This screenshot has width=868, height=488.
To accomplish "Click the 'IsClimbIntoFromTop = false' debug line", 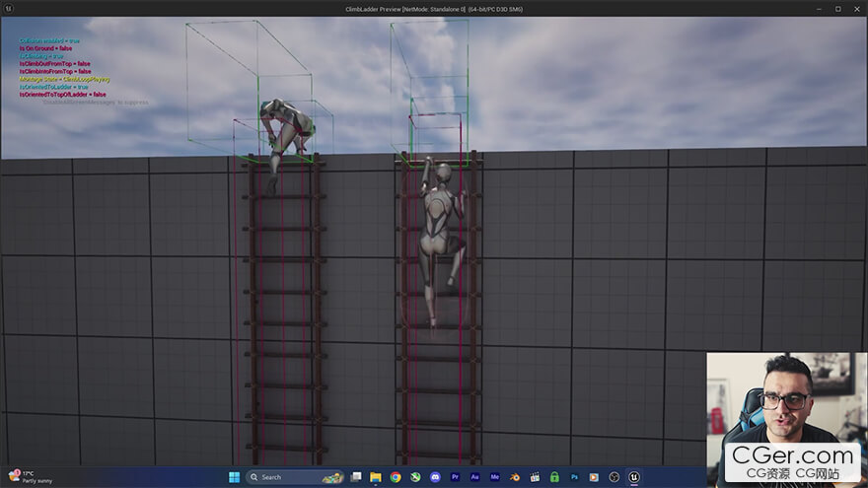I will tap(55, 71).
